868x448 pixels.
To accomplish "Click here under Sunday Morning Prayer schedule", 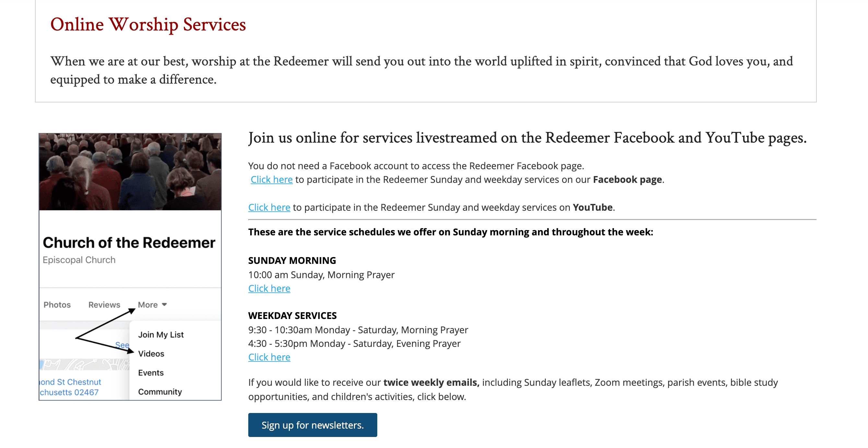I will coord(269,288).
